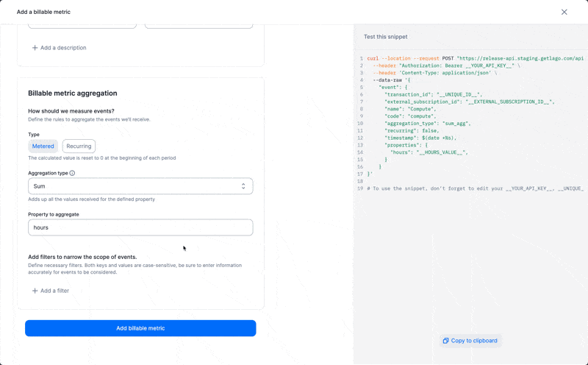
Task: Click the Content-Type header line
Action: pos(435,73)
